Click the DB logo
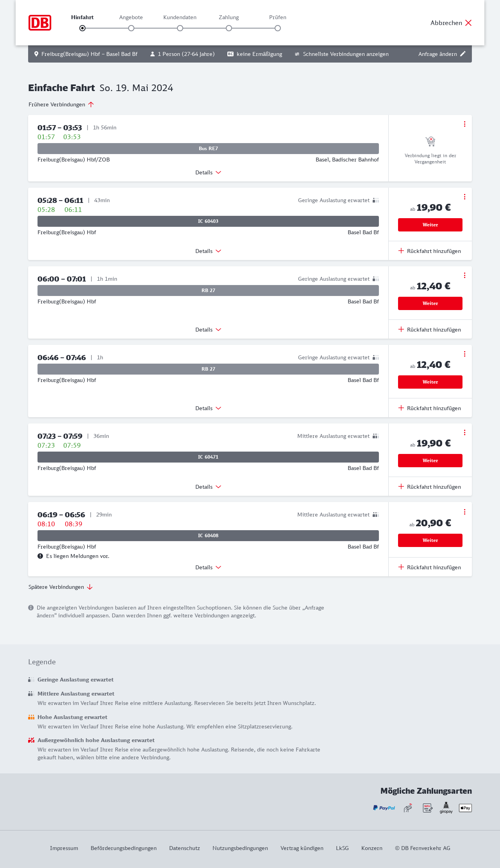This screenshot has width=500, height=868. pos(40,23)
